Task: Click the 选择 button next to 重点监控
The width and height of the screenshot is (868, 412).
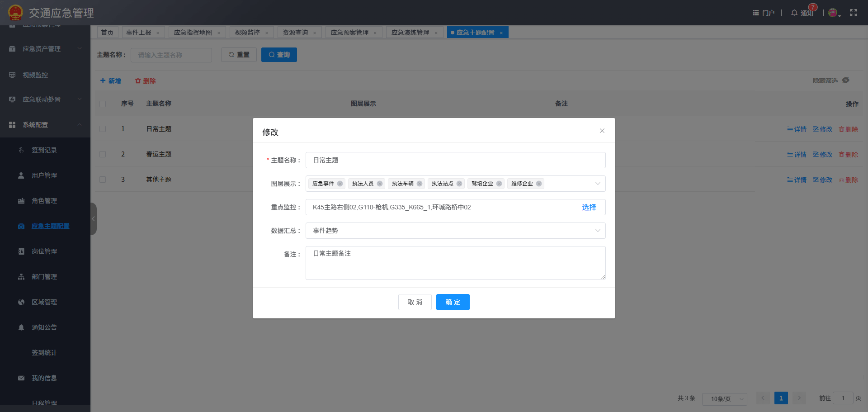Action: [x=588, y=207]
